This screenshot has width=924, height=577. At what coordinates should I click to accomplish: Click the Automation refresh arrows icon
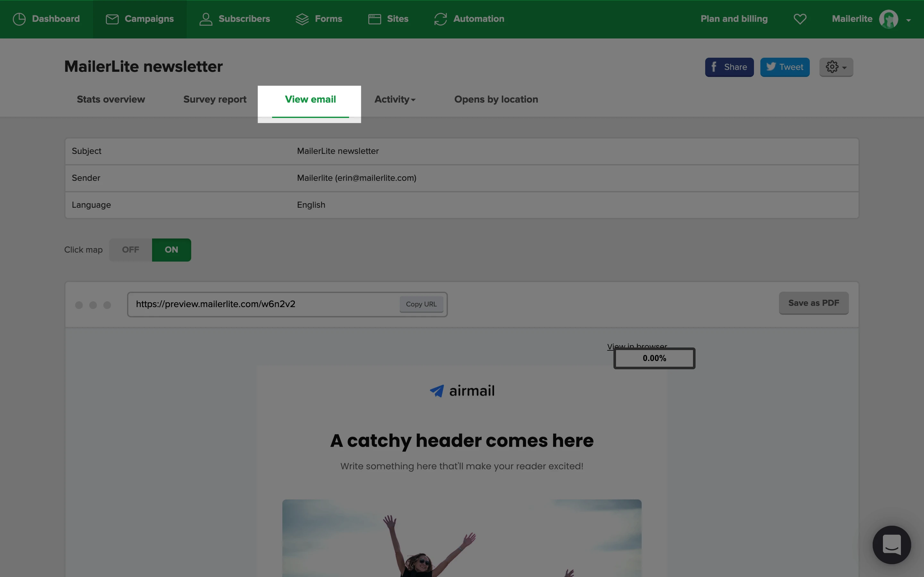(x=440, y=19)
